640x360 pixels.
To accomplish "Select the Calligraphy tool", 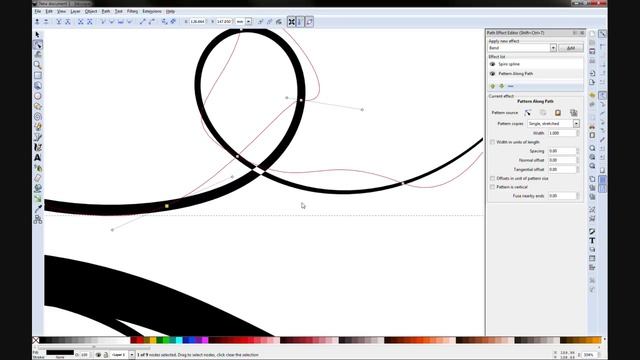I will [x=38, y=147].
